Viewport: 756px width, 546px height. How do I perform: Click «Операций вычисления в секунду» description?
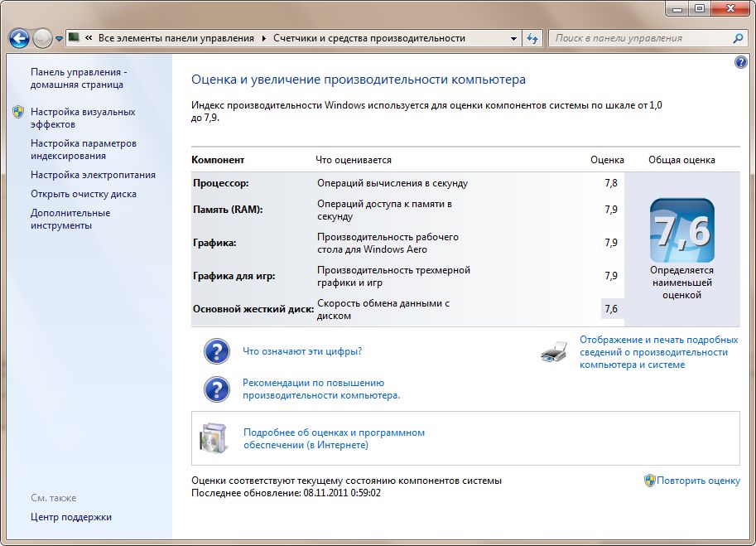click(392, 183)
